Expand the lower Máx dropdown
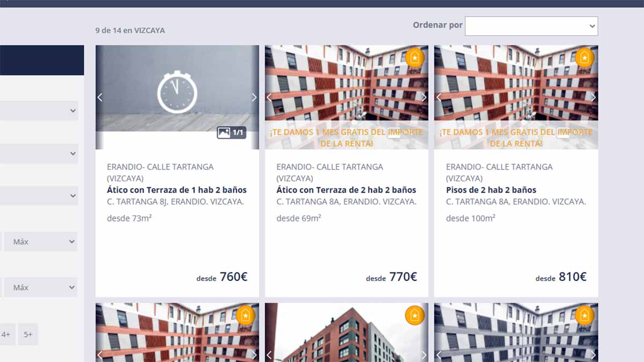Screen dimensions: 644x362 click(x=40, y=287)
